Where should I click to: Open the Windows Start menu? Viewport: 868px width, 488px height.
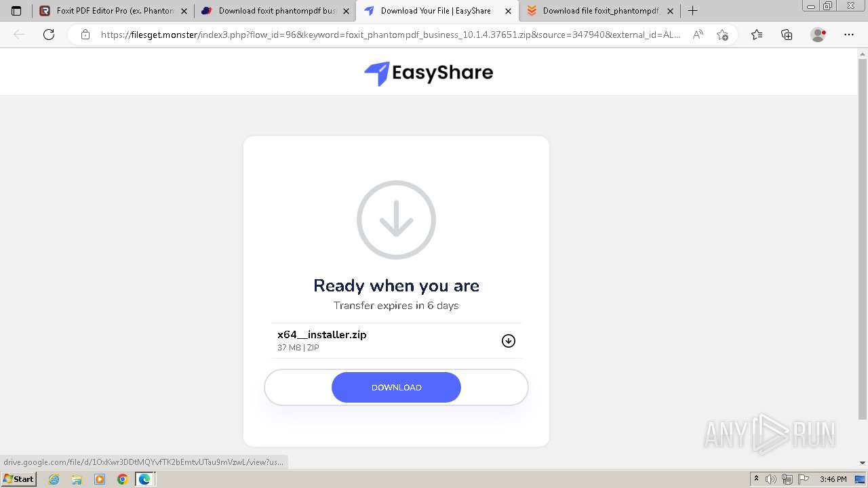(x=19, y=479)
